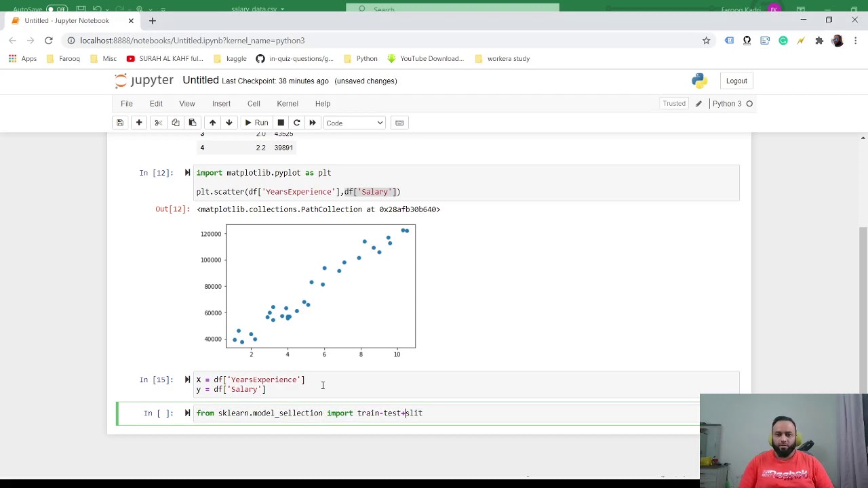Move selected cell down with the arrow

coord(229,123)
